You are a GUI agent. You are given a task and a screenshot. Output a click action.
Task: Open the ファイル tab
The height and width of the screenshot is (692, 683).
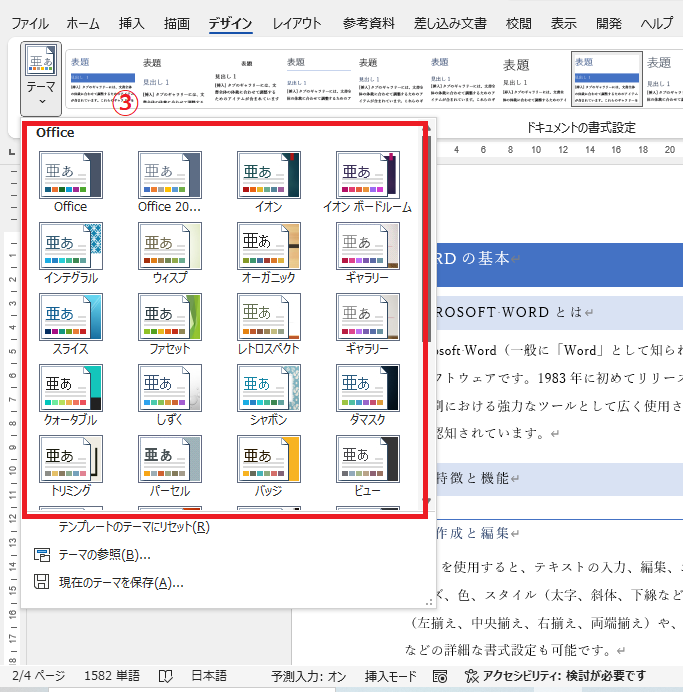pos(30,23)
